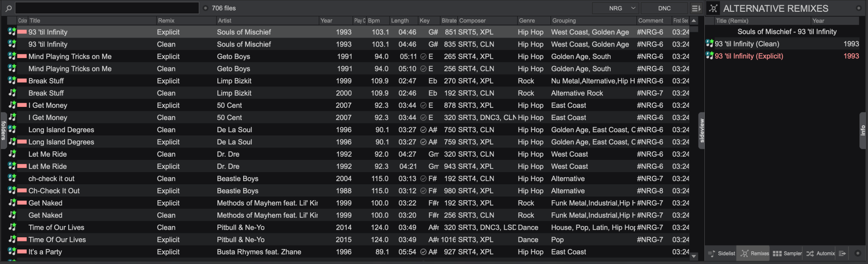Click key check mark on It's a Party row
868x264 pixels.
coord(423,252)
